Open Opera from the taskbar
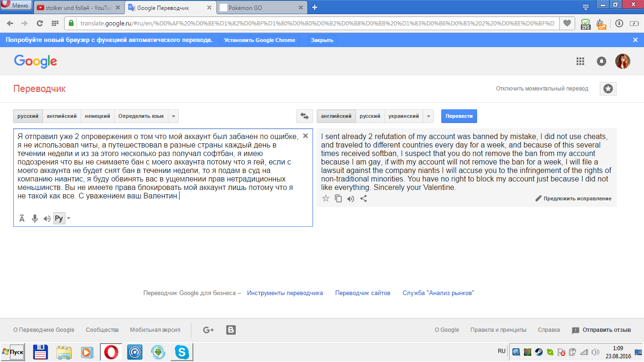Image resolution: width=644 pixels, height=362 pixels. point(111,352)
